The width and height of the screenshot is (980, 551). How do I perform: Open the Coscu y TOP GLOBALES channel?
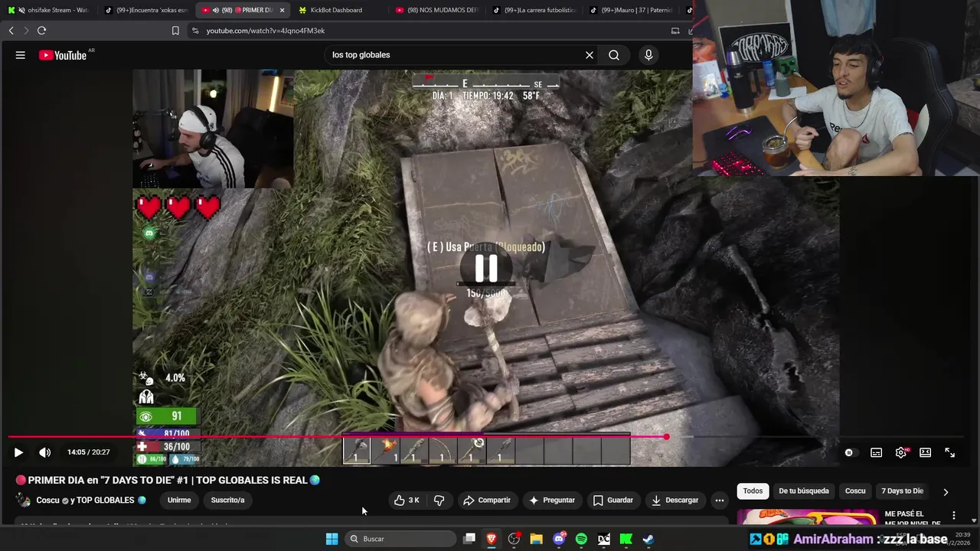click(91, 500)
